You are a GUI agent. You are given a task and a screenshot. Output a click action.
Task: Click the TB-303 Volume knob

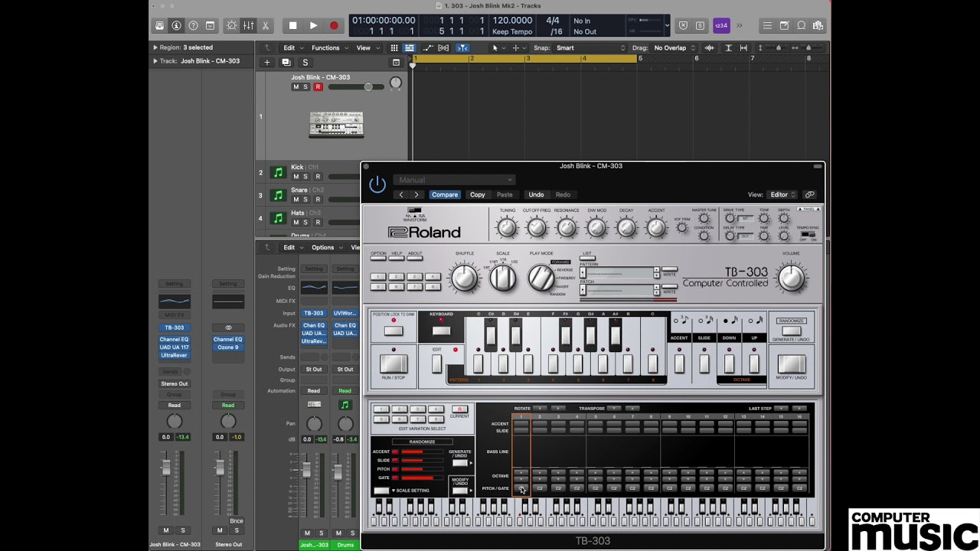[792, 277]
